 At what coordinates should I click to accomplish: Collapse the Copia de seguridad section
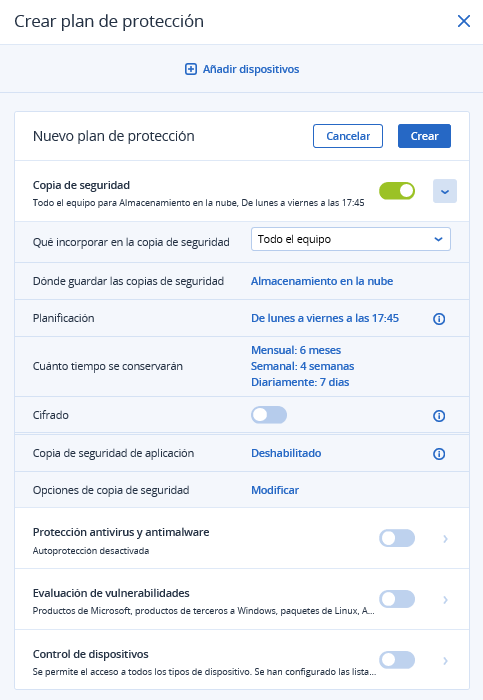(445, 191)
